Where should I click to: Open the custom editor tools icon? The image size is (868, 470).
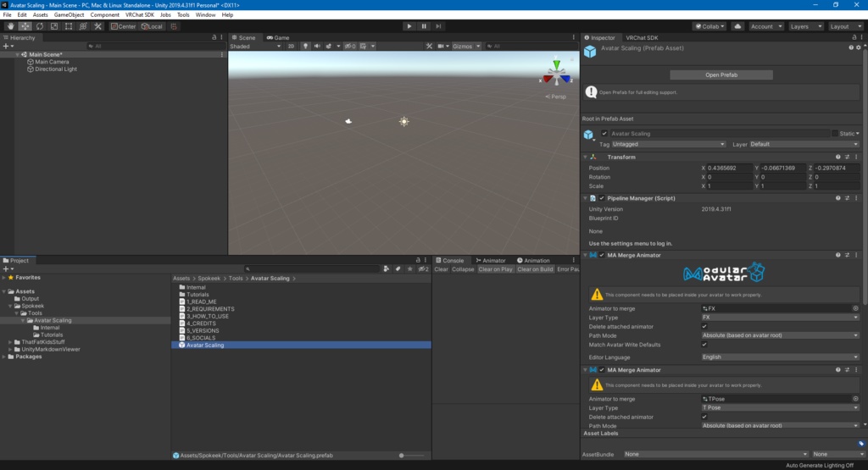tap(98, 26)
